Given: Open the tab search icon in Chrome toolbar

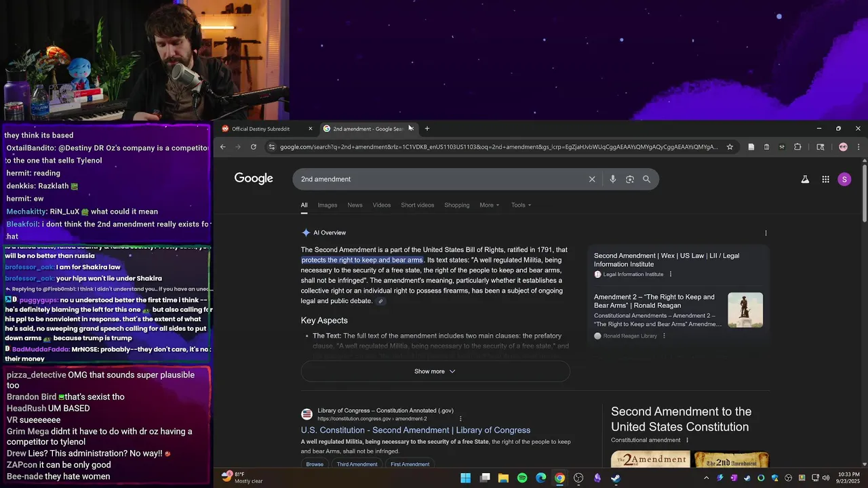Looking at the screenshot, I should click(820, 147).
